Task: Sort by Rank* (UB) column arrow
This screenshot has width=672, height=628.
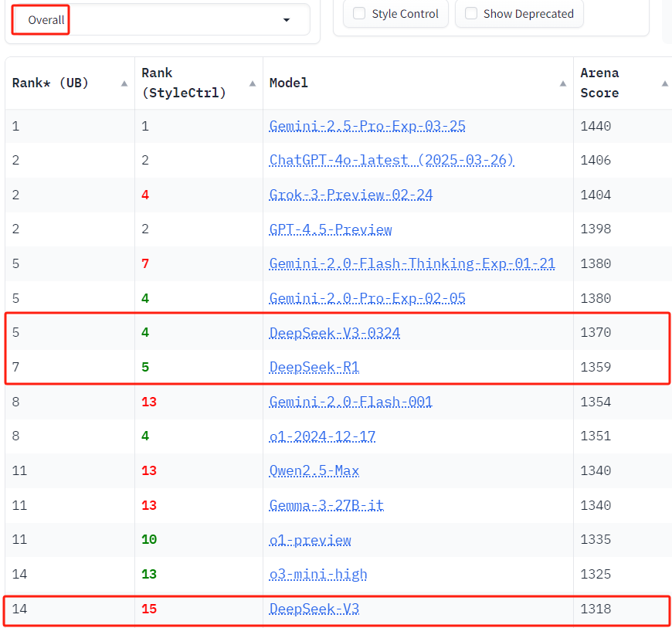Action: click(x=124, y=83)
